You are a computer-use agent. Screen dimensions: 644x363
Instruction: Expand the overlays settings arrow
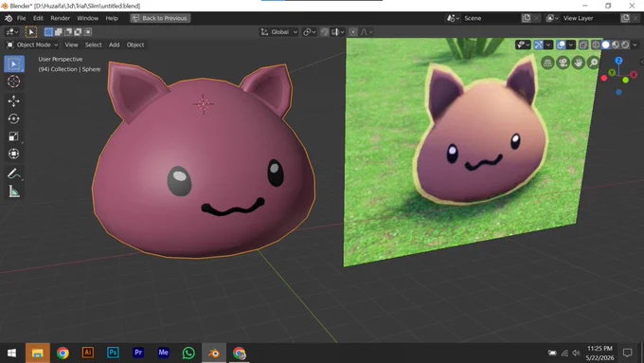(571, 45)
